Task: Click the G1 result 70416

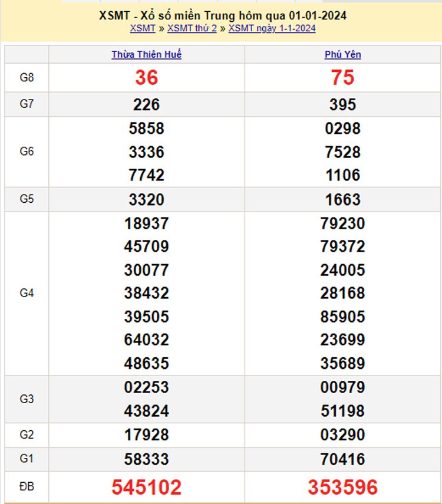Action: click(342, 459)
